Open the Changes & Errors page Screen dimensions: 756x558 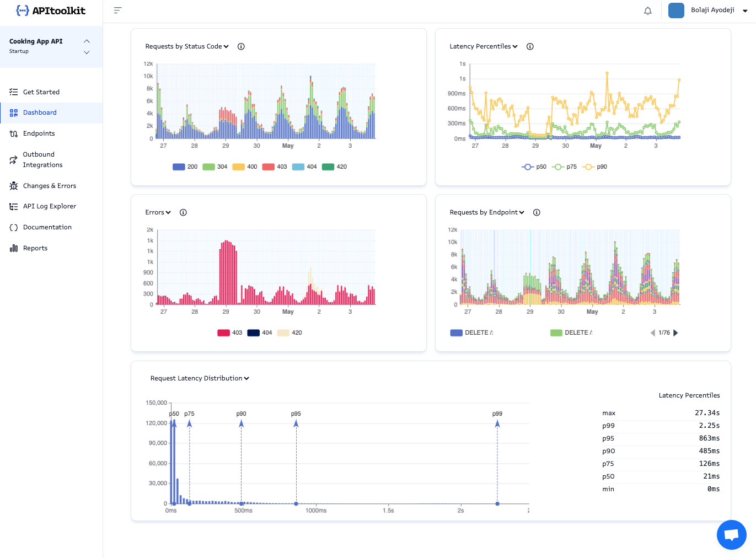click(x=50, y=186)
